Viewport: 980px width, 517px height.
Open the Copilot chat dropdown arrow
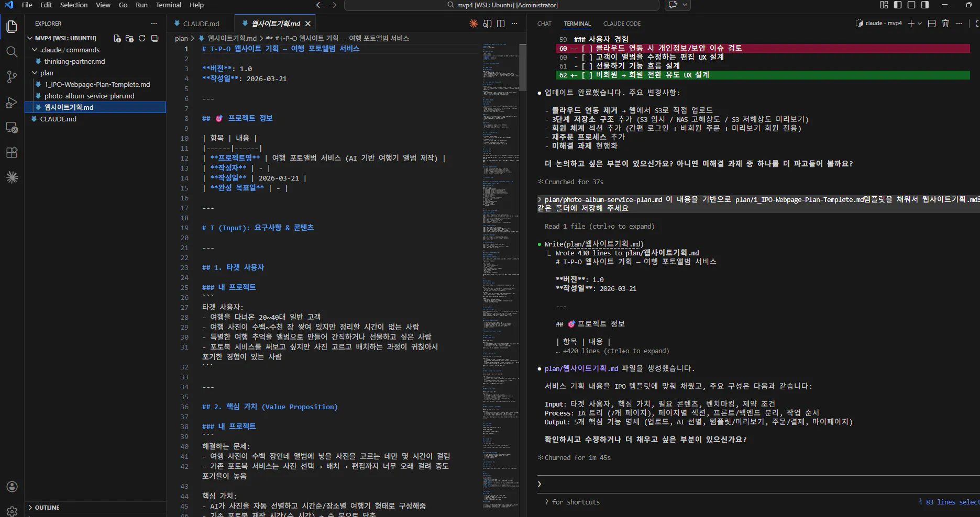[x=685, y=5]
